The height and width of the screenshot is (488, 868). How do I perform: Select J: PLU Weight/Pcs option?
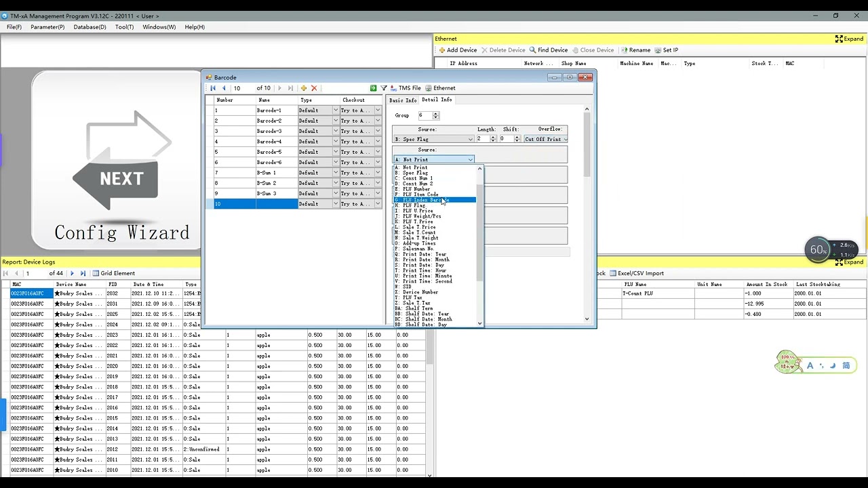click(435, 216)
